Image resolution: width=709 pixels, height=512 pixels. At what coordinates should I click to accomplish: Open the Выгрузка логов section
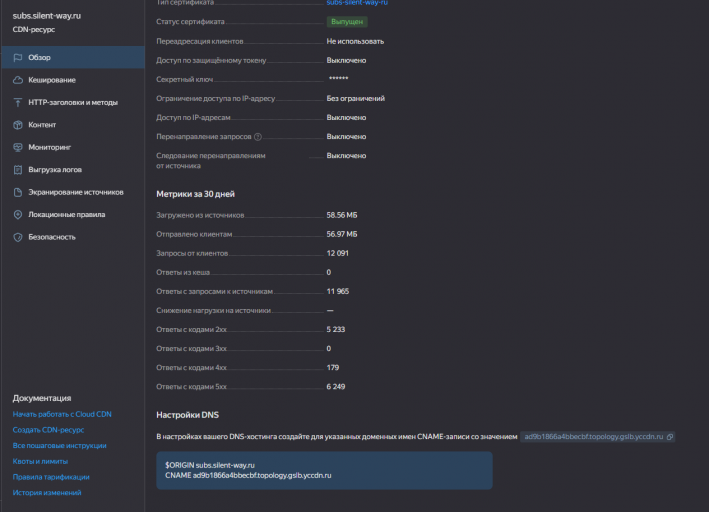coord(73,170)
